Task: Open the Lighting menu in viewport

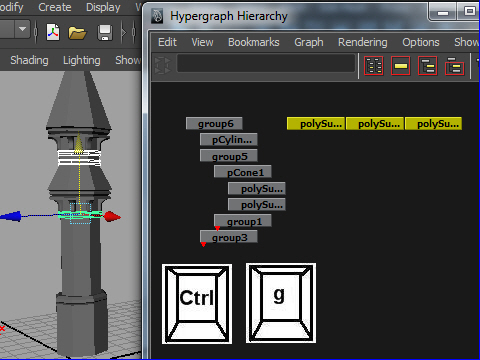Action: click(x=82, y=60)
